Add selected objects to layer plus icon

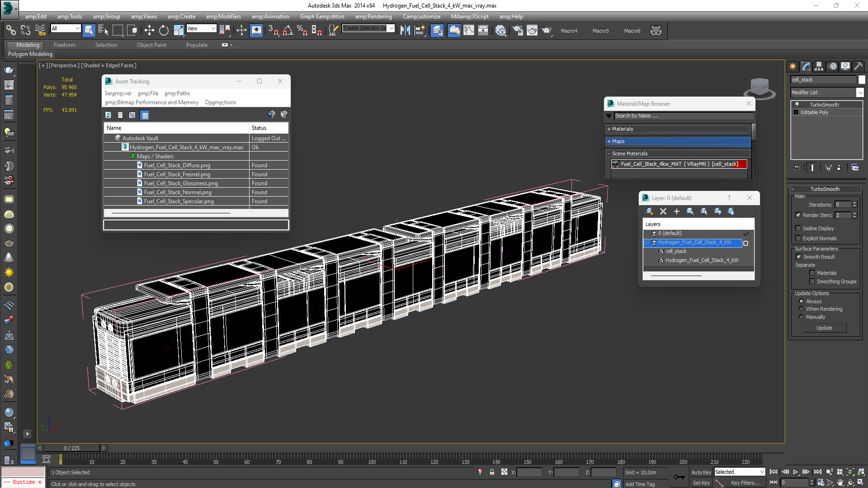point(677,211)
